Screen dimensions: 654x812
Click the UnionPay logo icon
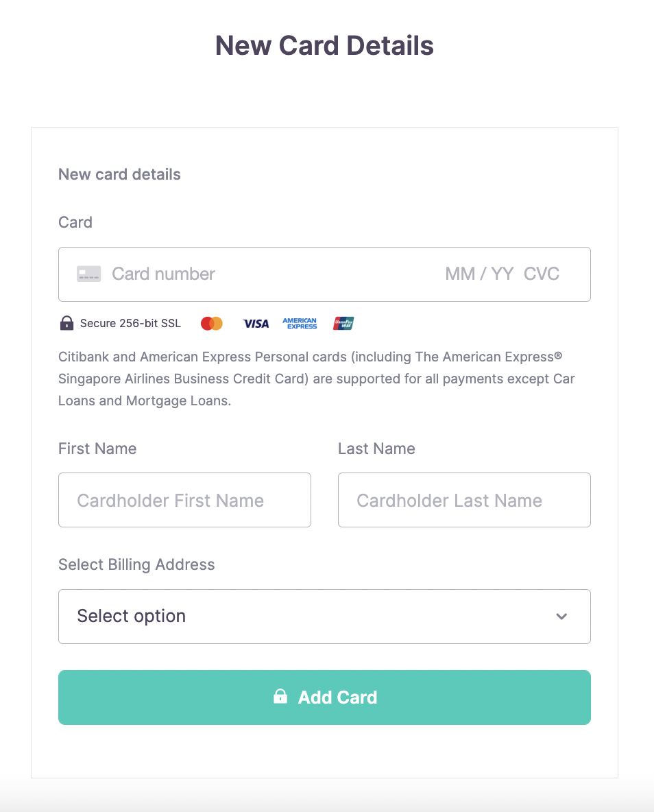point(343,324)
